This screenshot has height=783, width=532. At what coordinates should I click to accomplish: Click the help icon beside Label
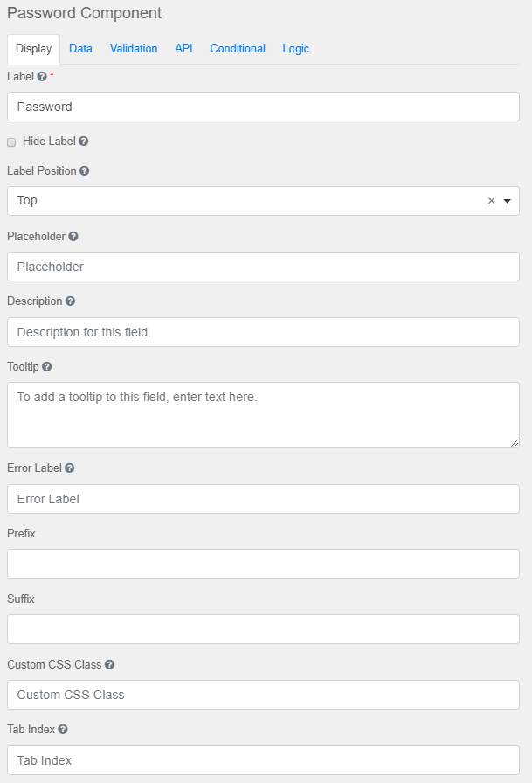click(x=40, y=77)
